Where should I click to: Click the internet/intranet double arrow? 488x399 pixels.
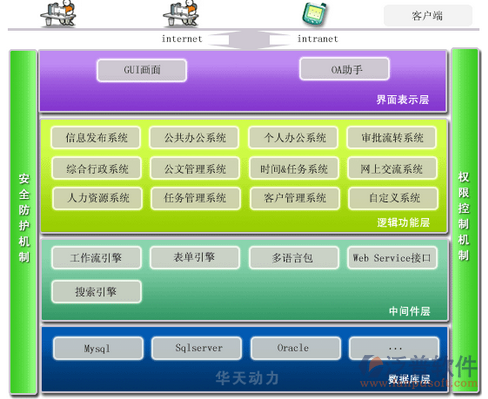tap(249, 39)
